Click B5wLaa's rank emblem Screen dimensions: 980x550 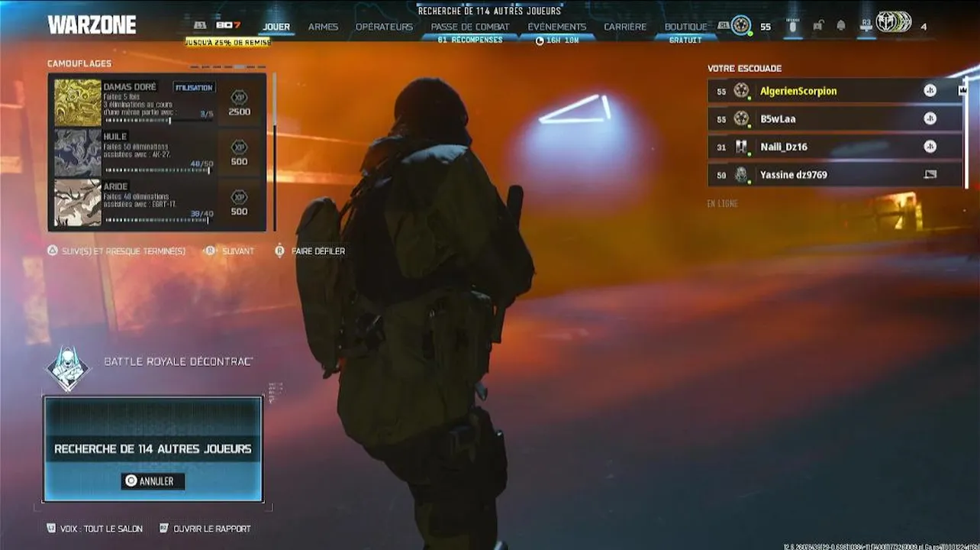tap(741, 119)
